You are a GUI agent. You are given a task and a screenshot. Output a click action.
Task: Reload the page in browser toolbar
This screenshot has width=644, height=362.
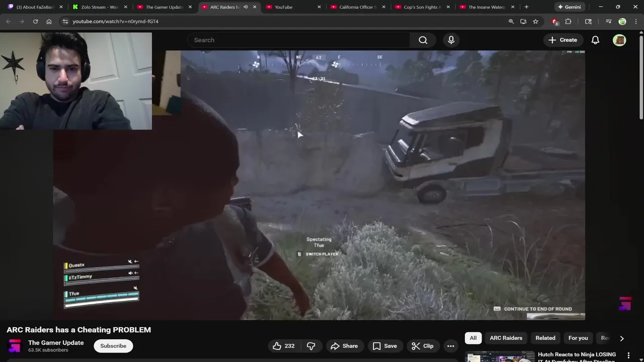tap(35, 22)
